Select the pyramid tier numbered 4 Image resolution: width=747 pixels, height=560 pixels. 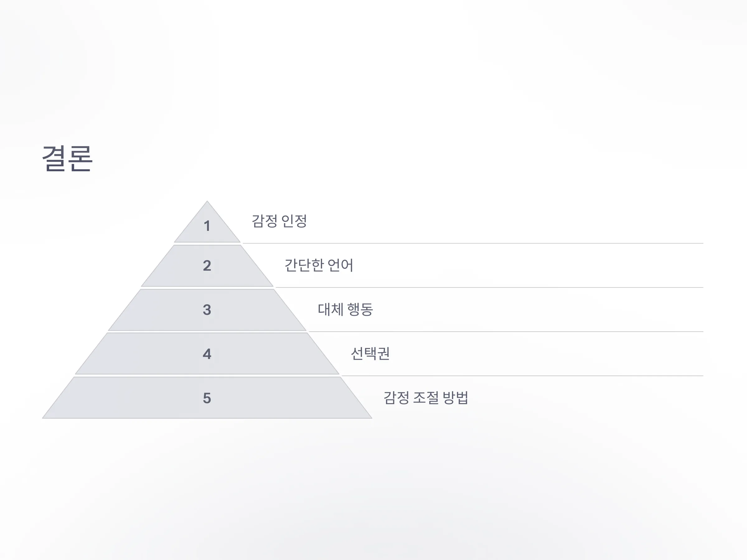click(207, 354)
